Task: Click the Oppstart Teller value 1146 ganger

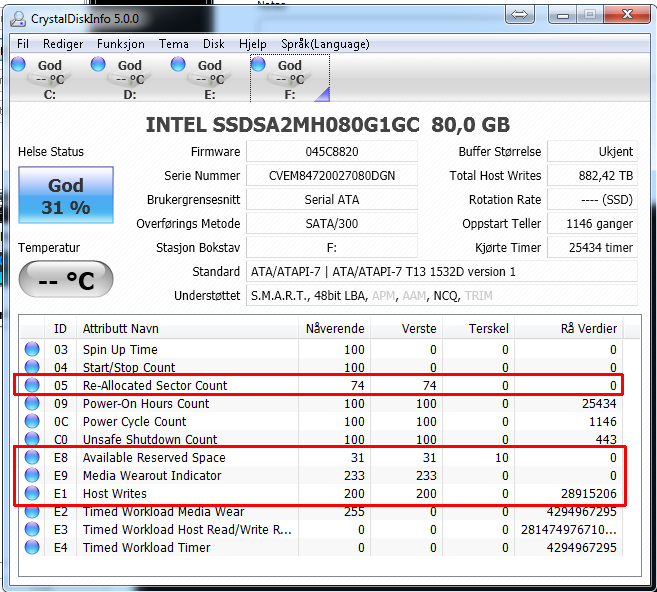Action: pos(592,223)
